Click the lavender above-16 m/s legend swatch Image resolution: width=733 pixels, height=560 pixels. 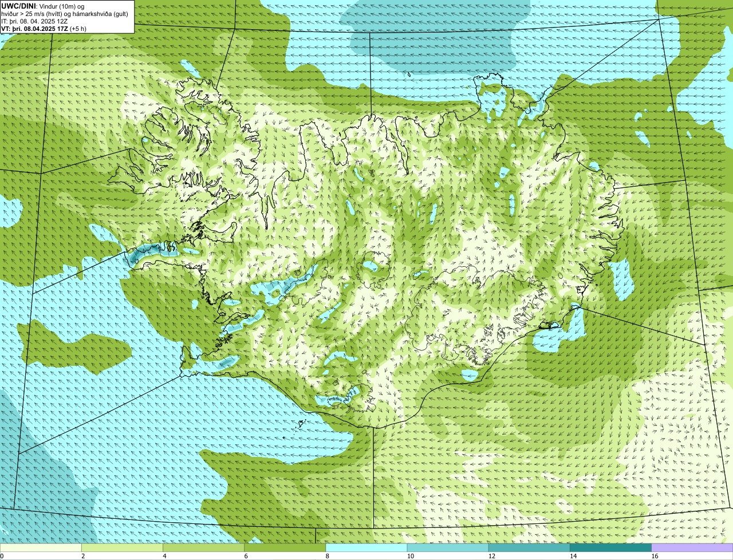[x=692, y=548]
